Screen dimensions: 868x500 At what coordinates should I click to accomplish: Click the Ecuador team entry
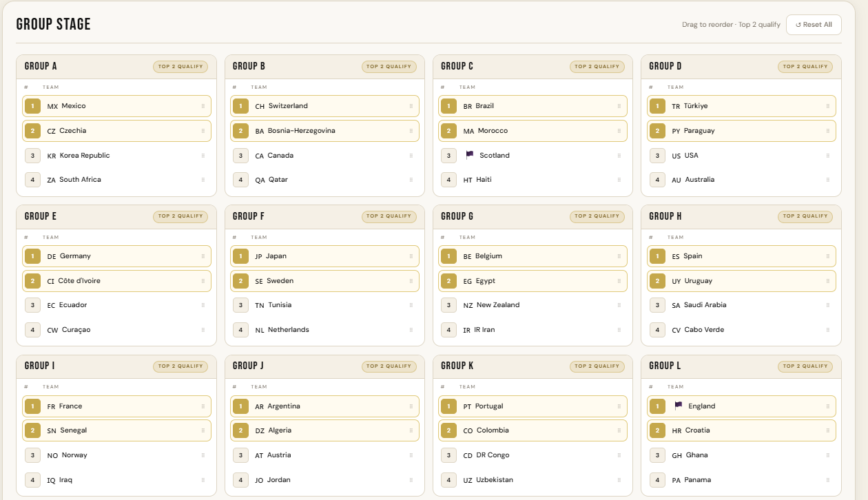tap(116, 305)
